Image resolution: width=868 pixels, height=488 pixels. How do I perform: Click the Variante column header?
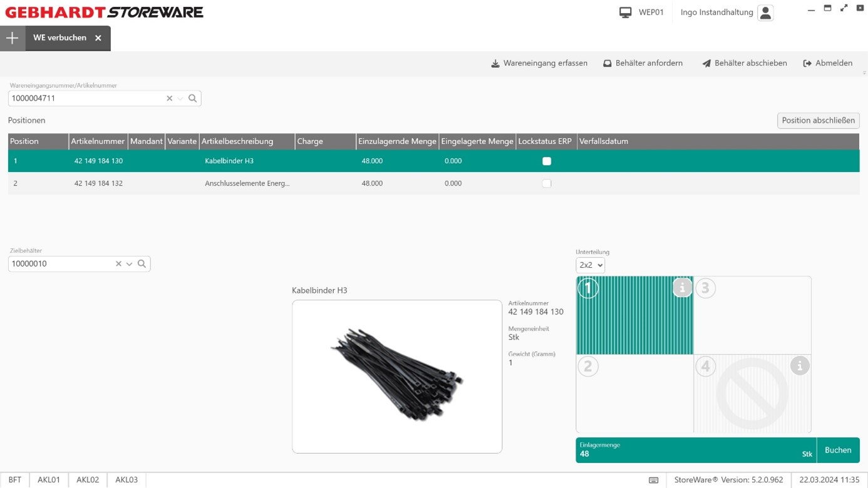(x=182, y=141)
